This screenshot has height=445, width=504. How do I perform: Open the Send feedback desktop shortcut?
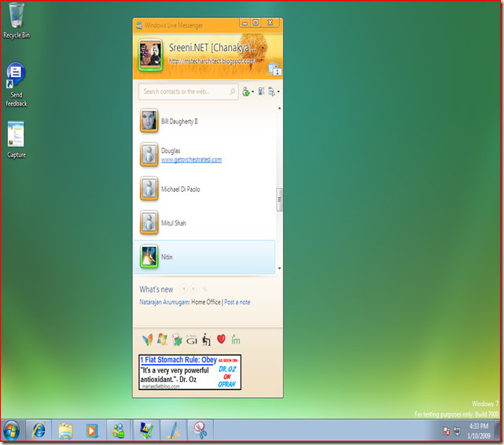coord(16,85)
